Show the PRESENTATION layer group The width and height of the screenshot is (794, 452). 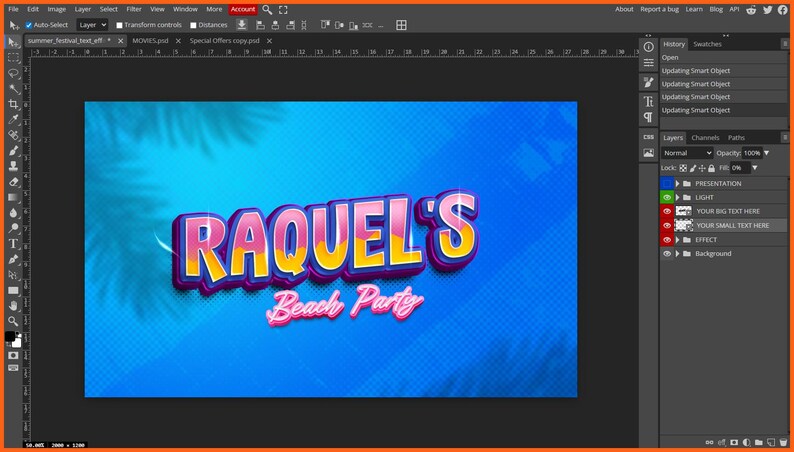[x=667, y=183]
